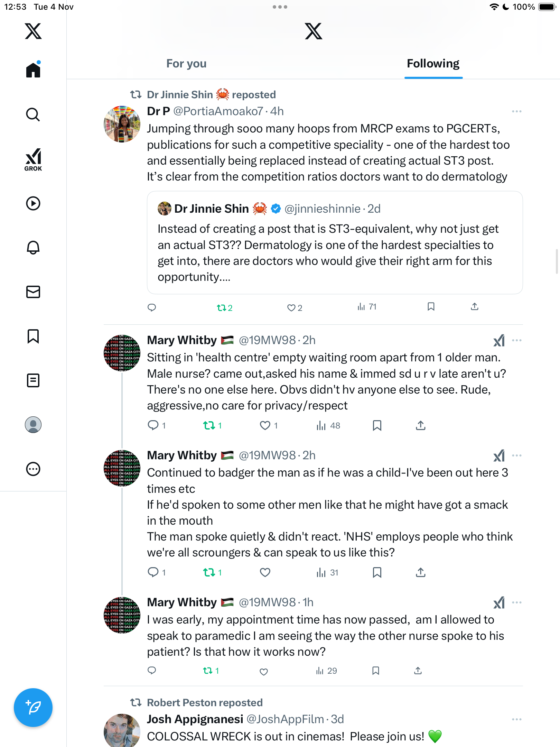This screenshot has height=747, width=560.
Task: Open the video play tab icon
Action: pos(33,203)
